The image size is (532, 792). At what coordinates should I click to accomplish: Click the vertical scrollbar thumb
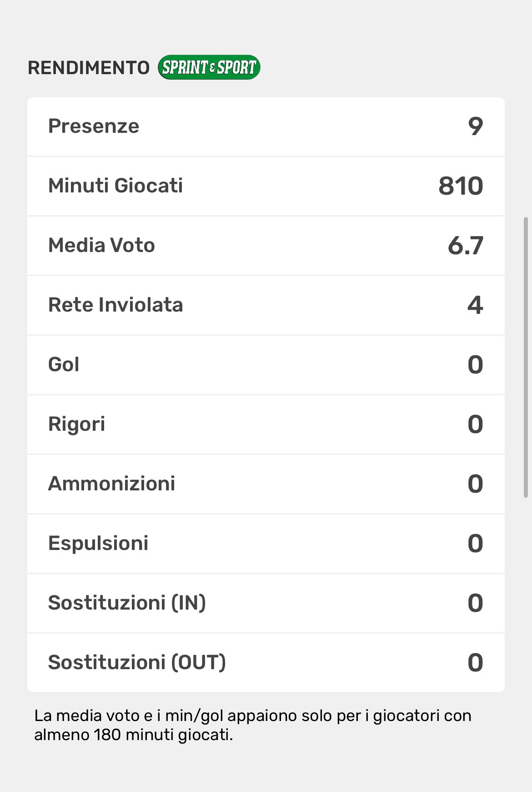[x=526, y=357]
